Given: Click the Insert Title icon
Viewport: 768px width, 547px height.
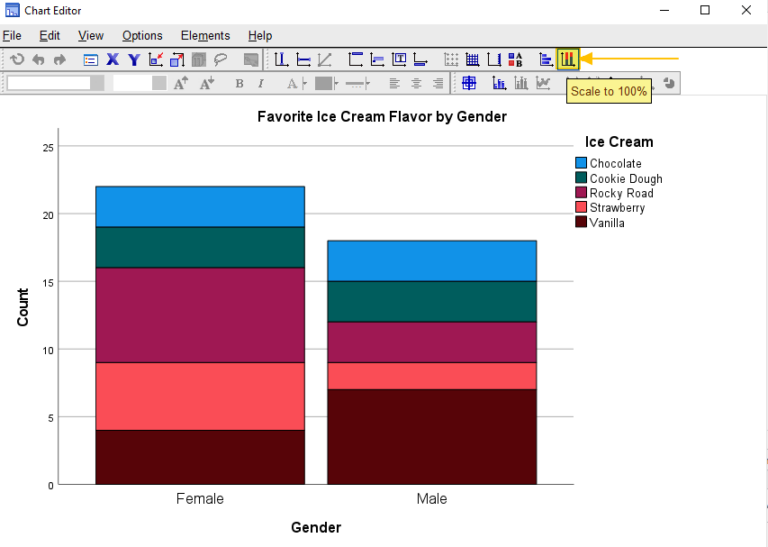Looking at the screenshot, I should click(x=355, y=60).
